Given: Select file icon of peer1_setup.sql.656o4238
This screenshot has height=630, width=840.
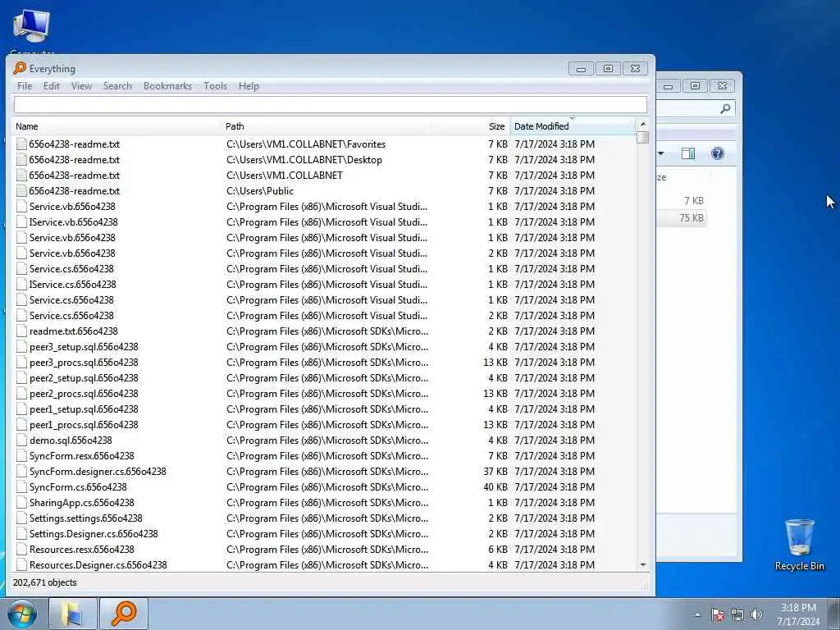Looking at the screenshot, I should pyautogui.click(x=21, y=409).
